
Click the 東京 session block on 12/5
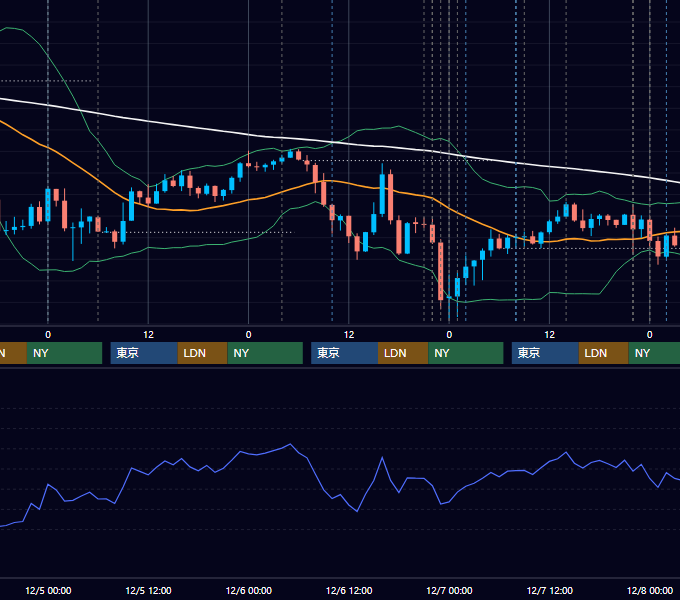[x=144, y=353]
